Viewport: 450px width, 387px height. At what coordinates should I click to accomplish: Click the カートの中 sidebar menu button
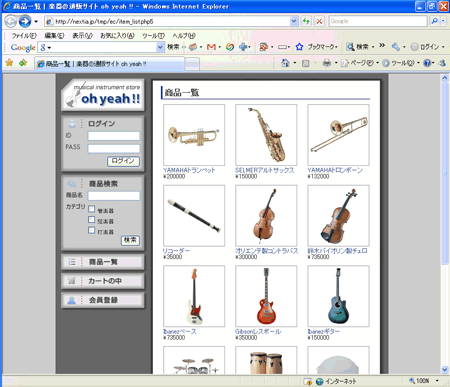click(x=103, y=281)
